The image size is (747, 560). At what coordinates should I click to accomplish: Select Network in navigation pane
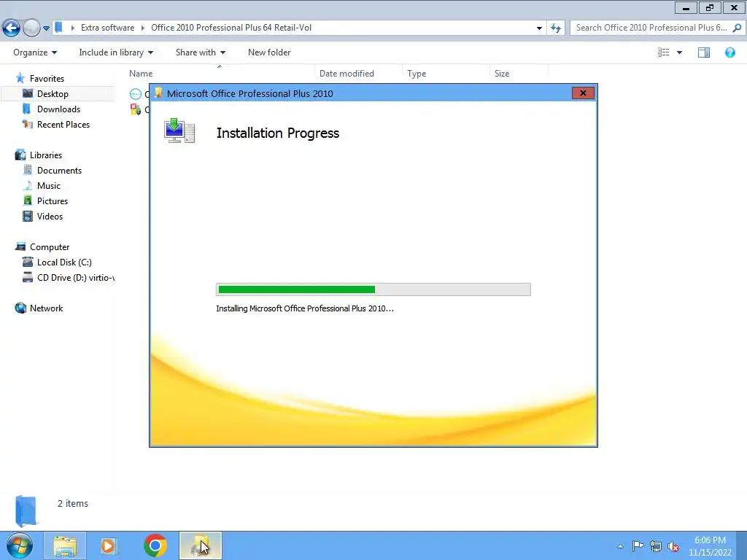coord(46,308)
